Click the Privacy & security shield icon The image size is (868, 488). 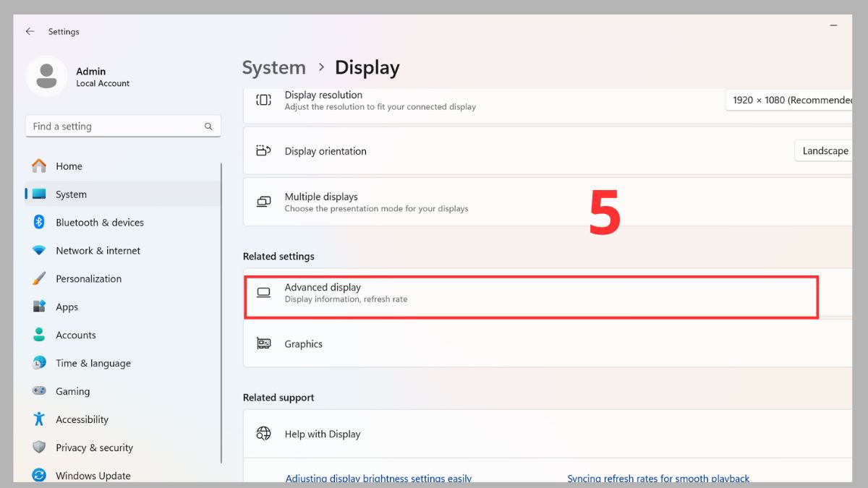point(39,448)
